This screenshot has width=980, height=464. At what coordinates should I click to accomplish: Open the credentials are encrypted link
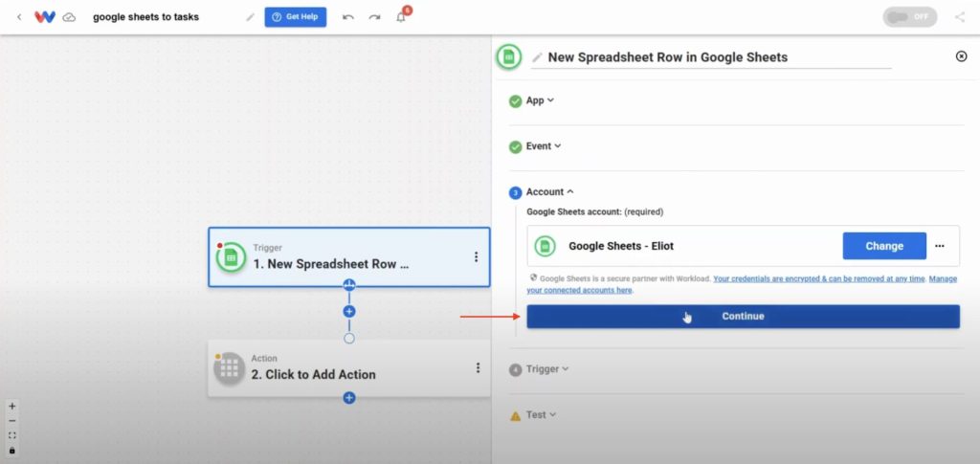tap(819, 279)
